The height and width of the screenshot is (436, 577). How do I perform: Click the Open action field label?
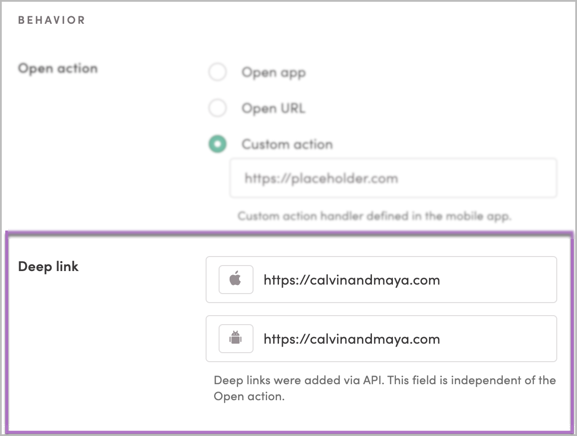click(58, 68)
